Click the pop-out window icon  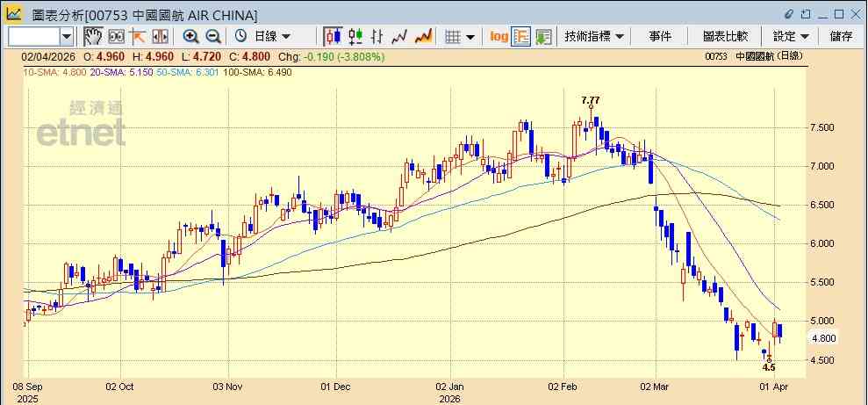[806, 14]
